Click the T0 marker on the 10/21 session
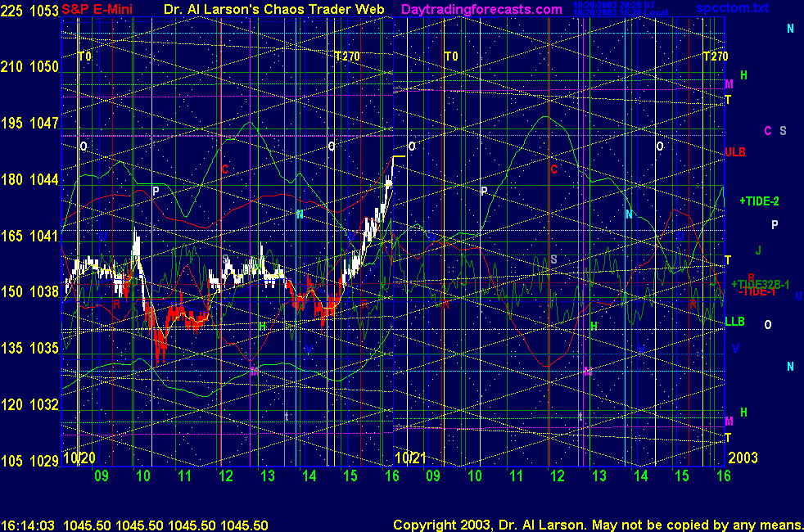Screen dimensions: 804x532 [x=451, y=56]
